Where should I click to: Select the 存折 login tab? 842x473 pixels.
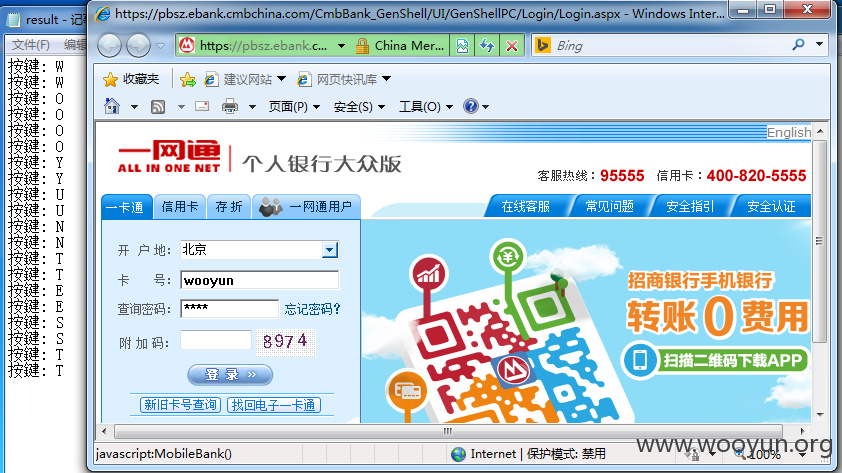coord(229,207)
